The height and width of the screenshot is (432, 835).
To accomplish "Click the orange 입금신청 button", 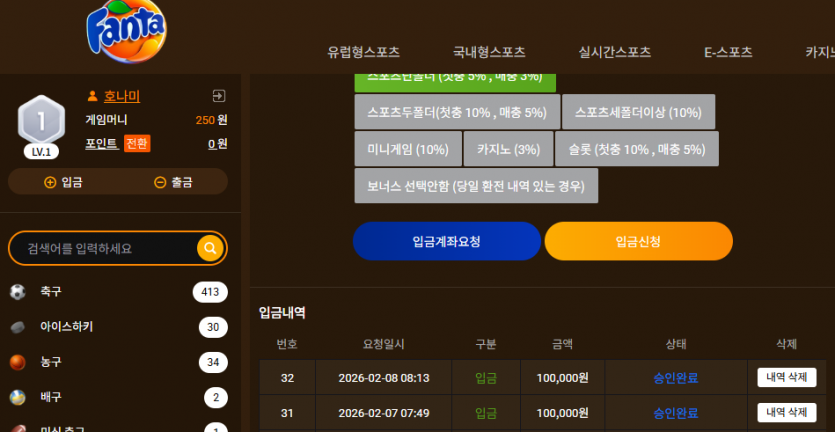I will click(x=638, y=241).
